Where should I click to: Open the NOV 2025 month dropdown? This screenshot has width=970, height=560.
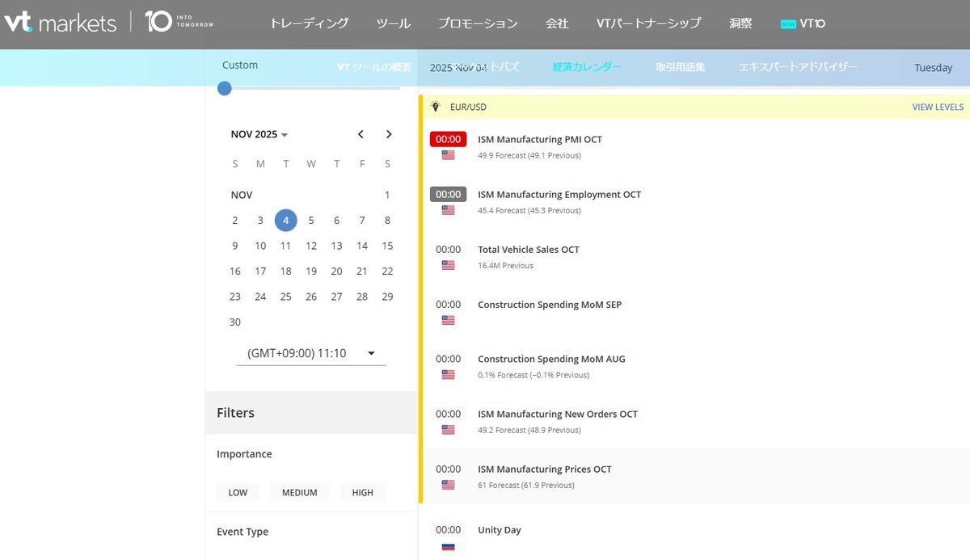click(x=259, y=134)
